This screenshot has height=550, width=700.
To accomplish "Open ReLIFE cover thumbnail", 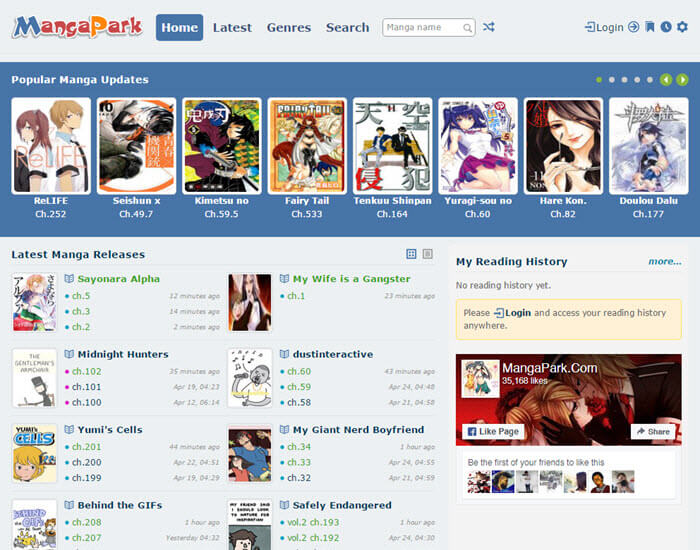I will pos(51,146).
